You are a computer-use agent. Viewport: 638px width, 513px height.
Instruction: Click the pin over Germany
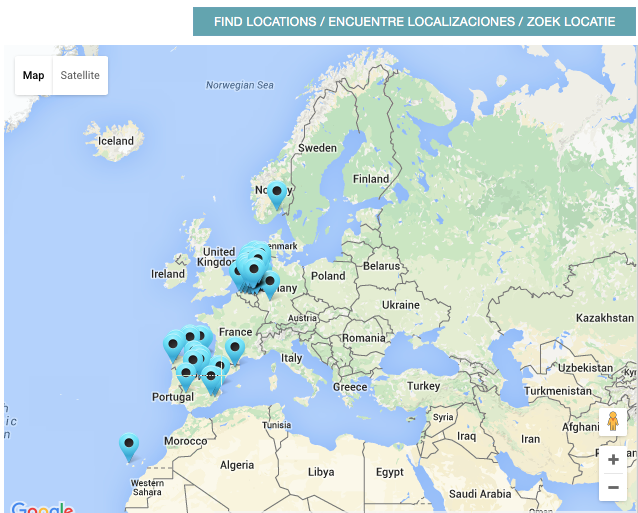pos(270,285)
